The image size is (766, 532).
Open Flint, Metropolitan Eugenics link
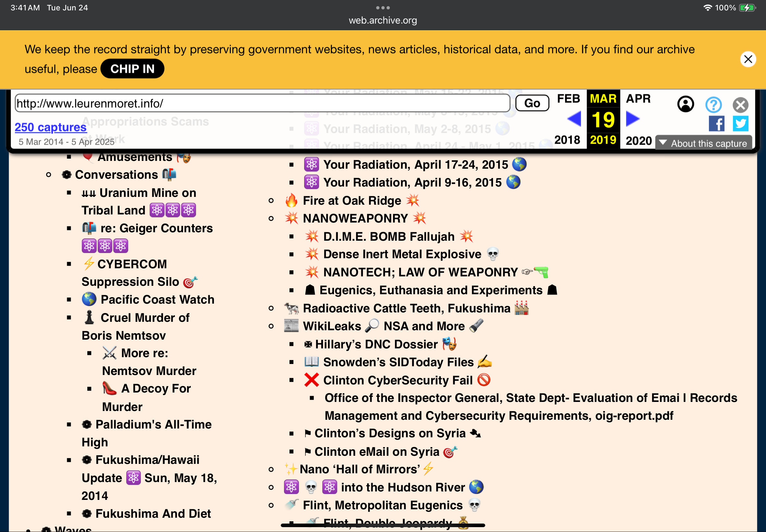pos(382,505)
